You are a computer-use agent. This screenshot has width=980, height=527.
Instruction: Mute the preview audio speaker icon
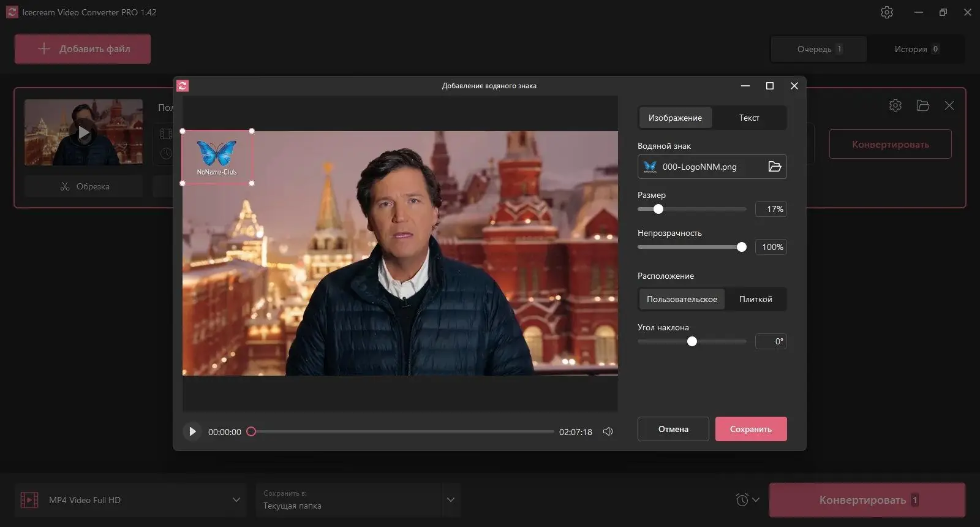(x=608, y=431)
